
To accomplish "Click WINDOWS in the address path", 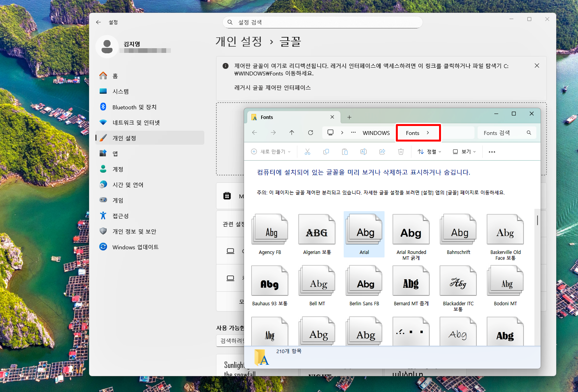I will click(376, 133).
